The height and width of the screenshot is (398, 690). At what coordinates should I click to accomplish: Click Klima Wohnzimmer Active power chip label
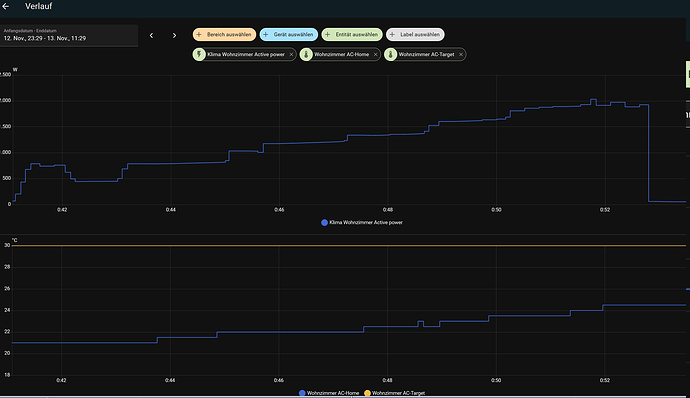[x=246, y=55]
